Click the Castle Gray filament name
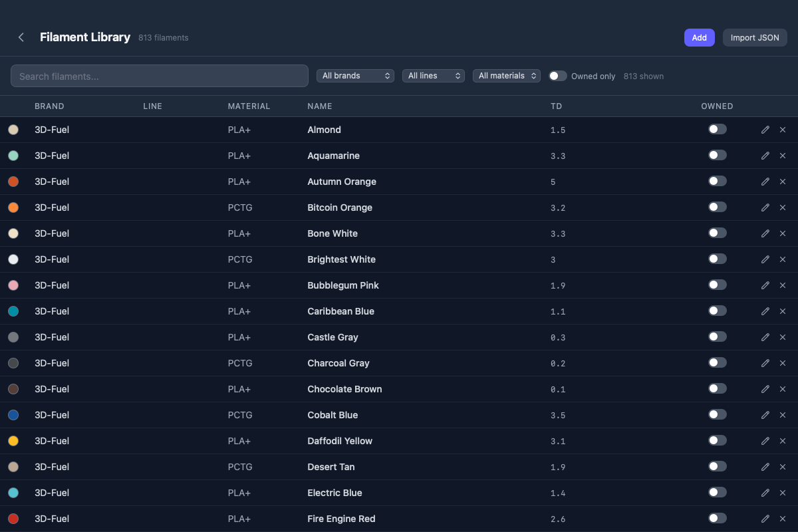The width and height of the screenshot is (798, 532). [332, 337]
